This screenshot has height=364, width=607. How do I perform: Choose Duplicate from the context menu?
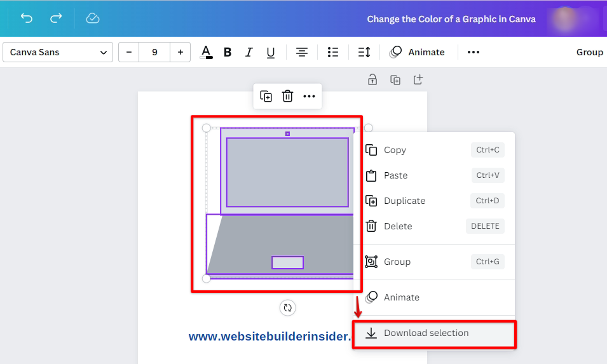click(434, 201)
